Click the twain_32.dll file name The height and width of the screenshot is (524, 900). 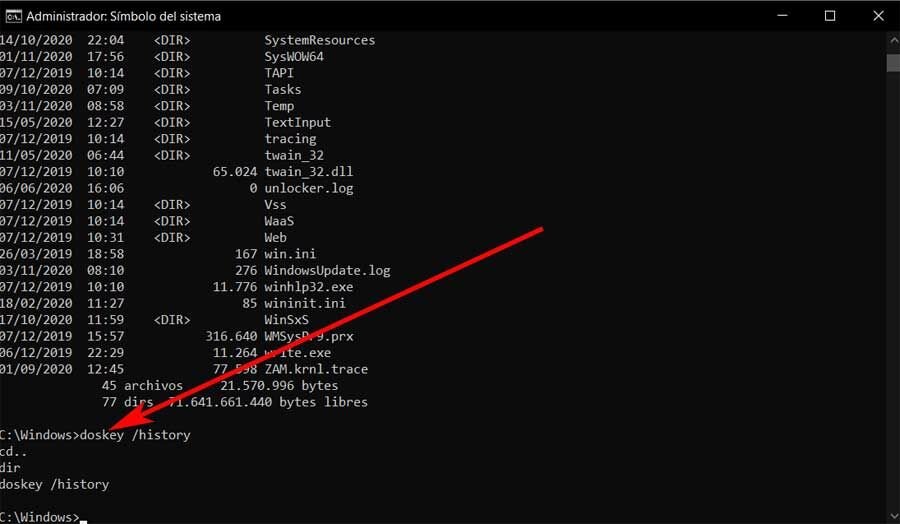pos(309,172)
